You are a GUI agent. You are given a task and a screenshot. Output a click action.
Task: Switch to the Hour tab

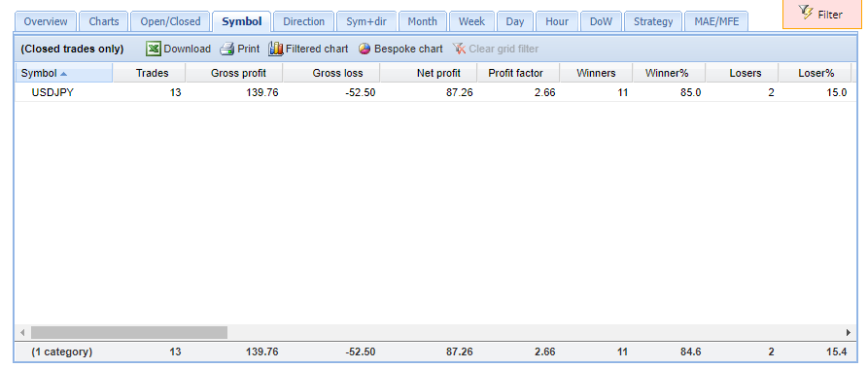[556, 21]
